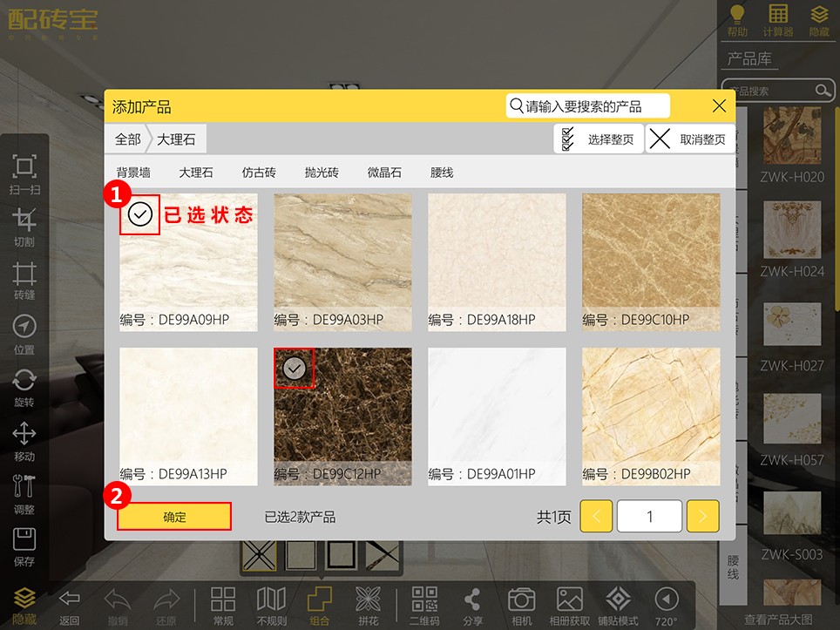This screenshot has height=630, width=840.
Task: Select the 旋转 rotate tool
Action: [24, 388]
